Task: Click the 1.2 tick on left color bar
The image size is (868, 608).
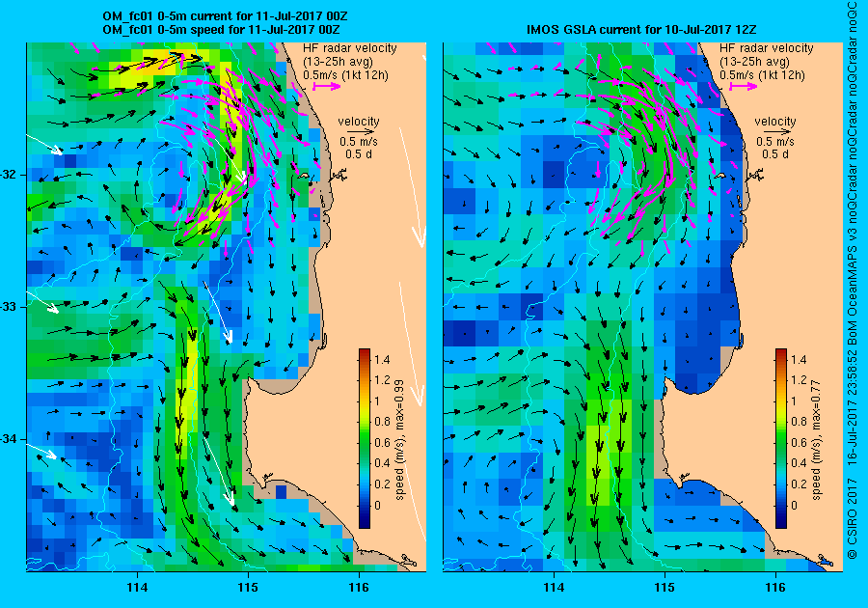Action: pyautogui.click(x=382, y=380)
